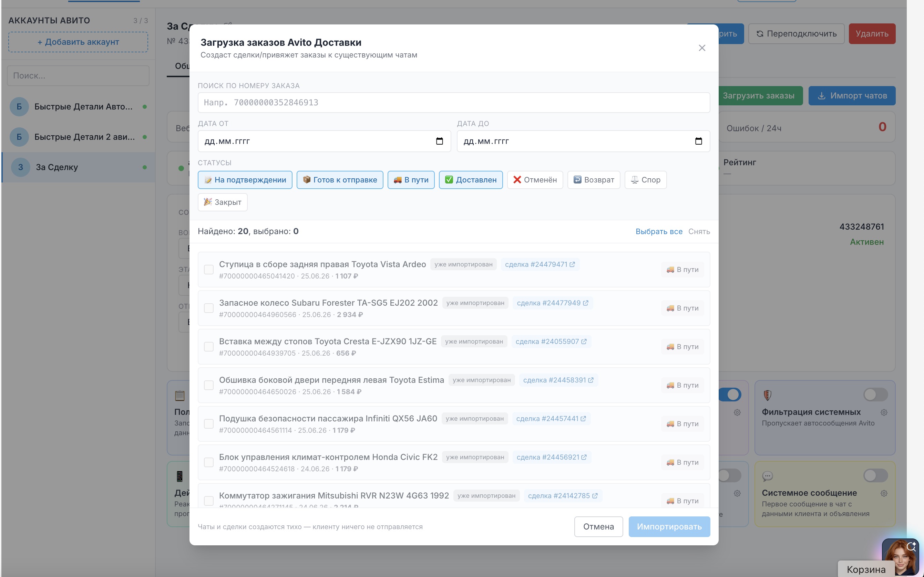Click the 'Корзина' button
This screenshot has width=924, height=577.
866,569
